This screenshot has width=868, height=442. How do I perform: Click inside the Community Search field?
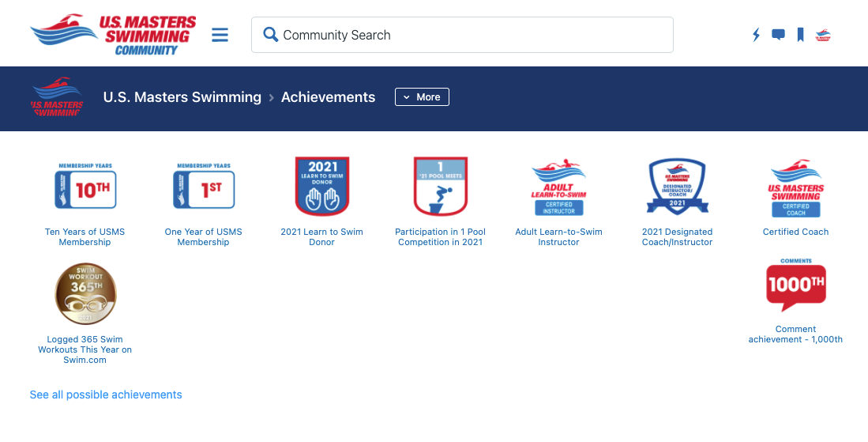[x=462, y=35]
